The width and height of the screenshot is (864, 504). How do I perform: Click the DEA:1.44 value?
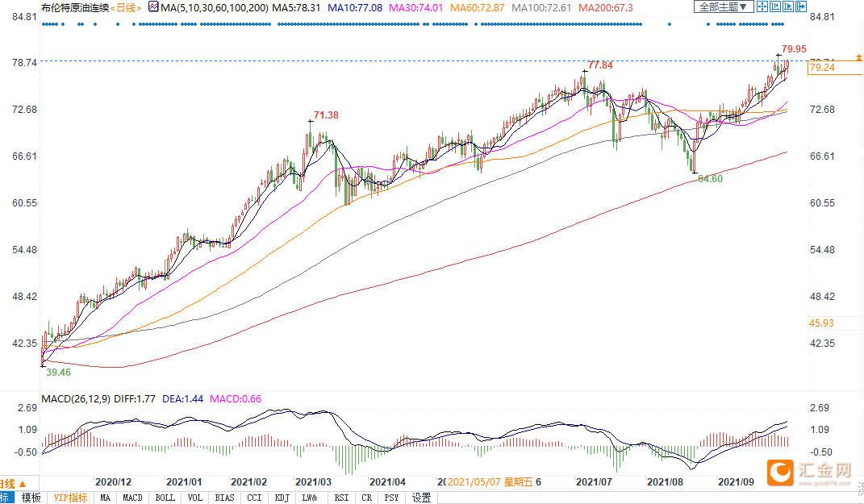[183, 399]
